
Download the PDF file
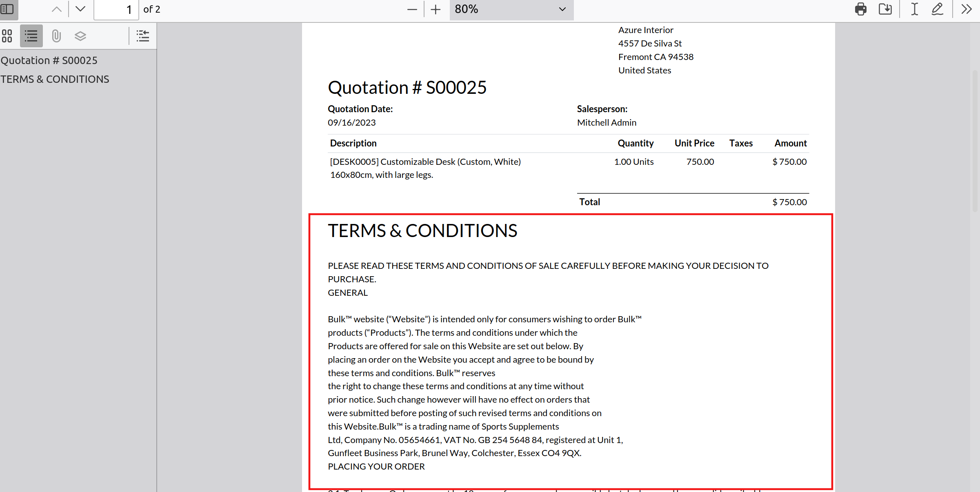(x=885, y=9)
